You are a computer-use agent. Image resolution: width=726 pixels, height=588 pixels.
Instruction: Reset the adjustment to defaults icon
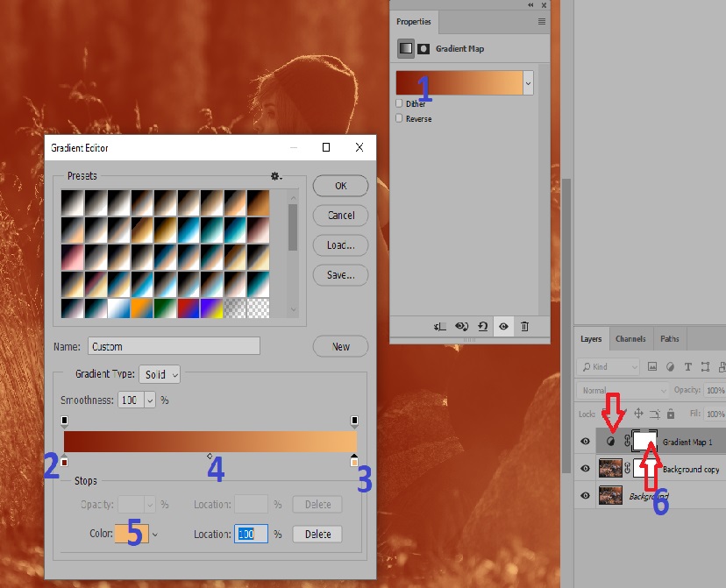pyautogui.click(x=482, y=326)
